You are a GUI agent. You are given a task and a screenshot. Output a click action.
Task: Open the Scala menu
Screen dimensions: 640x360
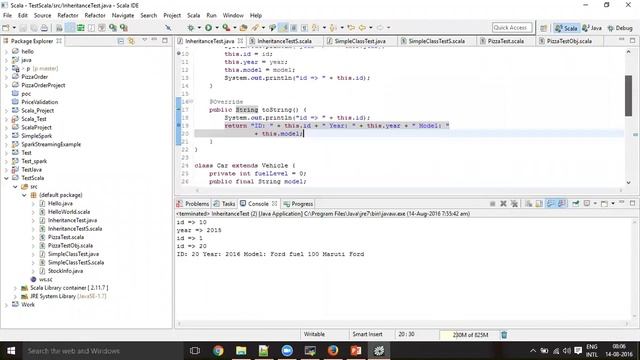(193, 15)
